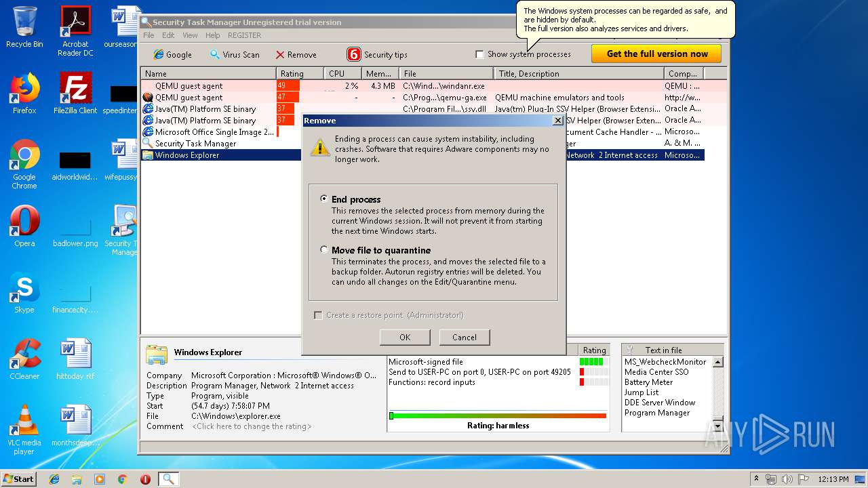Viewport: 868px width, 488px height.
Task: Click the Google toolbar button
Action: point(172,54)
